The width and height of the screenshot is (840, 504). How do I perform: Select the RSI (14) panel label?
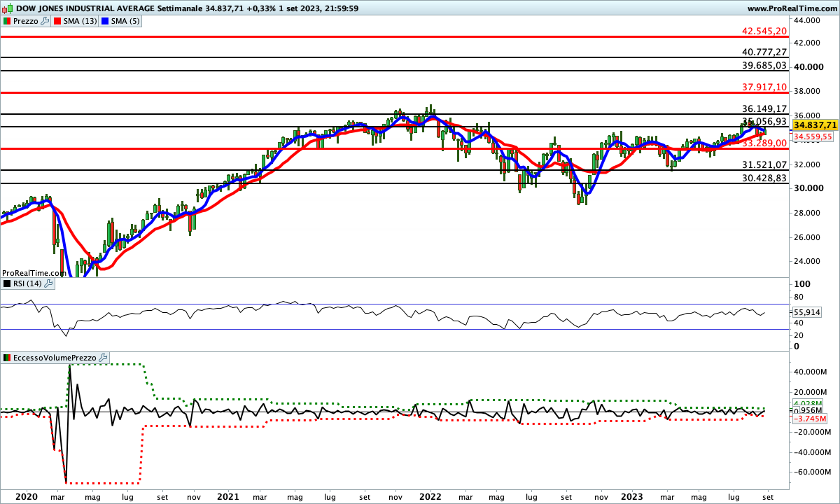point(28,283)
